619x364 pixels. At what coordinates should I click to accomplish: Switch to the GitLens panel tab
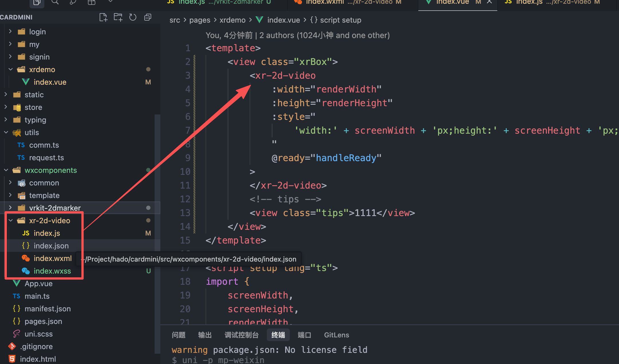click(x=336, y=335)
